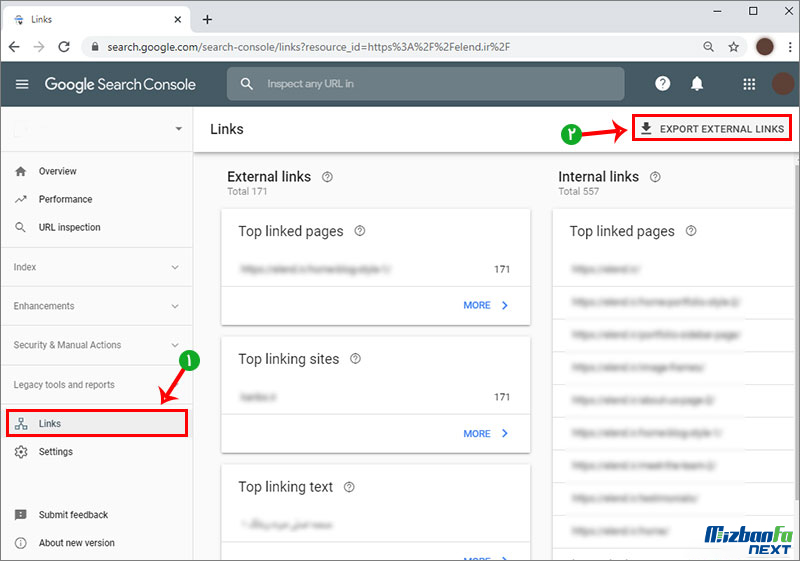The height and width of the screenshot is (561, 800).
Task: Click the padlock site info icon
Action: [x=95, y=47]
